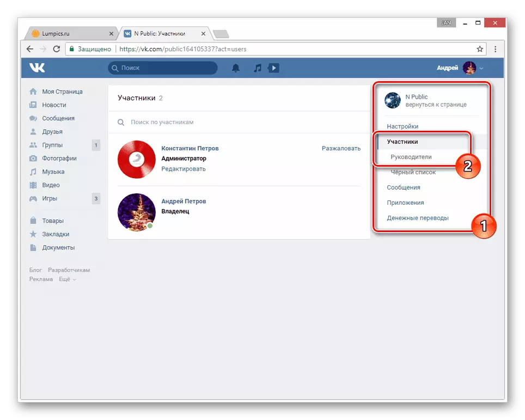The width and height of the screenshot is (525, 420).
Task: Click the Администратор role label
Action: tap(184, 159)
